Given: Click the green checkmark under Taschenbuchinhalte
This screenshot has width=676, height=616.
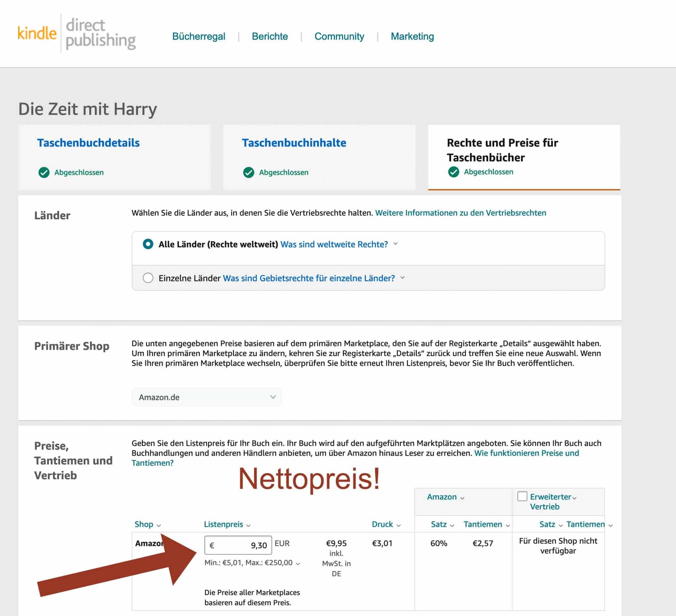Looking at the screenshot, I should coord(249,172).
